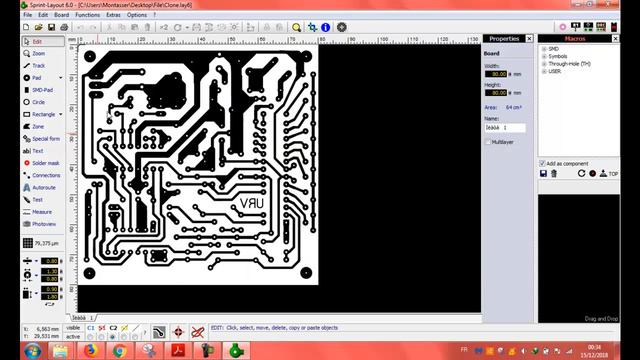This screenshot has height=360, width=640.
Task: Expand the USER macro folder
Action: tap(544, 71)
